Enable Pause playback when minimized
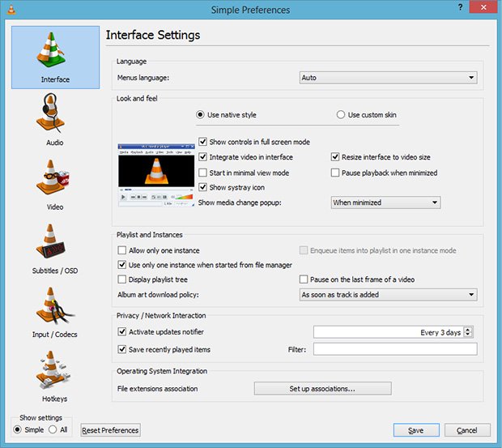This screenshot has width=502, height=448. [335, 173]
